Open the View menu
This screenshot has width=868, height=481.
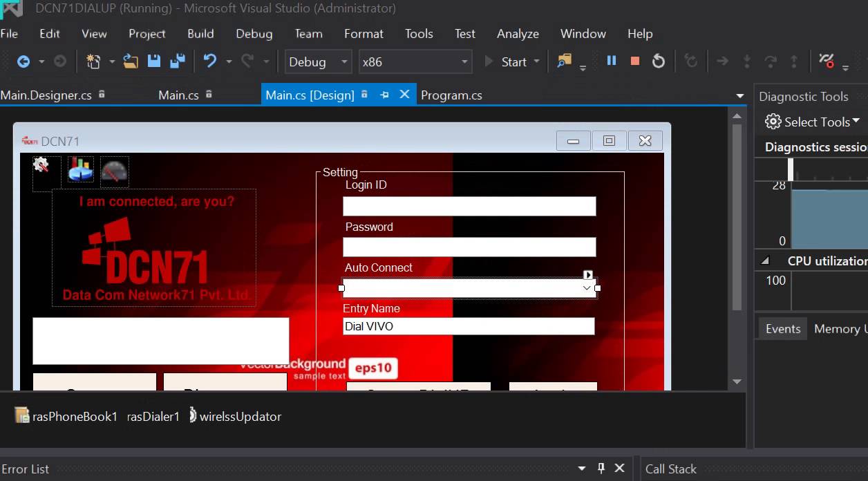[94, 33]
